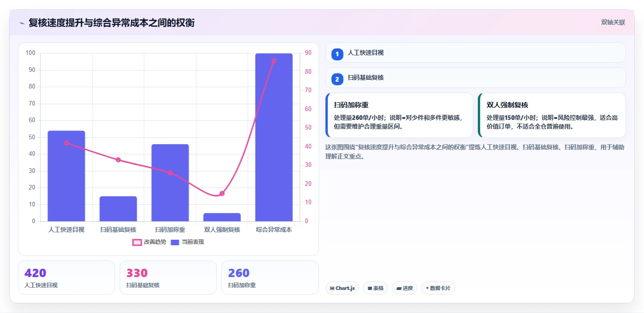This screenshot has height=313, width=644.
Task: Click the 420 人工快速目视 stat card
Action: pos(66,278)
